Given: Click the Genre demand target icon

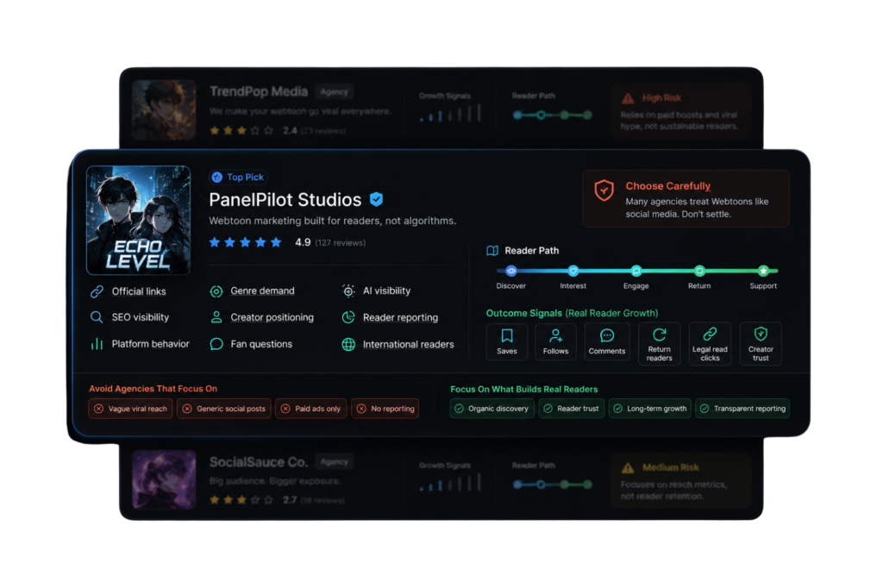Looking at the screenshot, I should click(216, 291).
